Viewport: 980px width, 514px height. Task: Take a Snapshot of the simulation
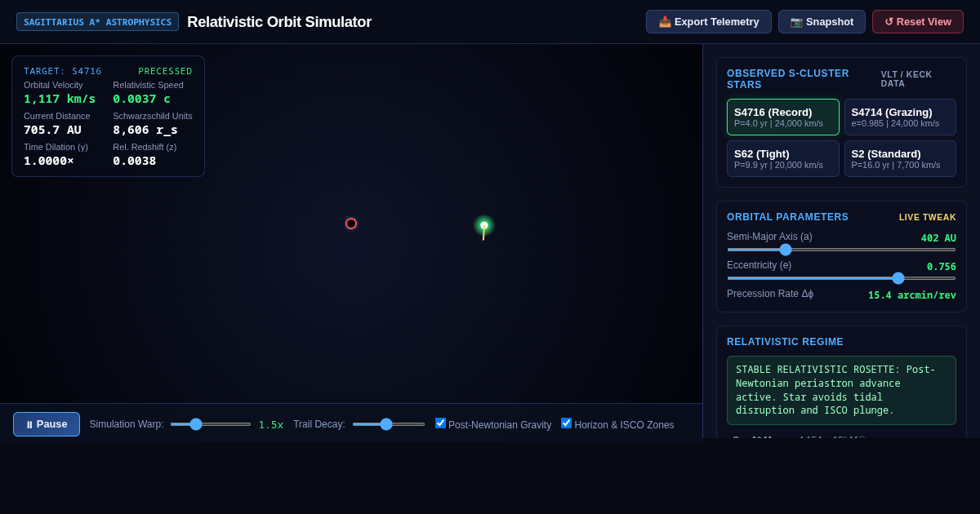click(822, 22)
